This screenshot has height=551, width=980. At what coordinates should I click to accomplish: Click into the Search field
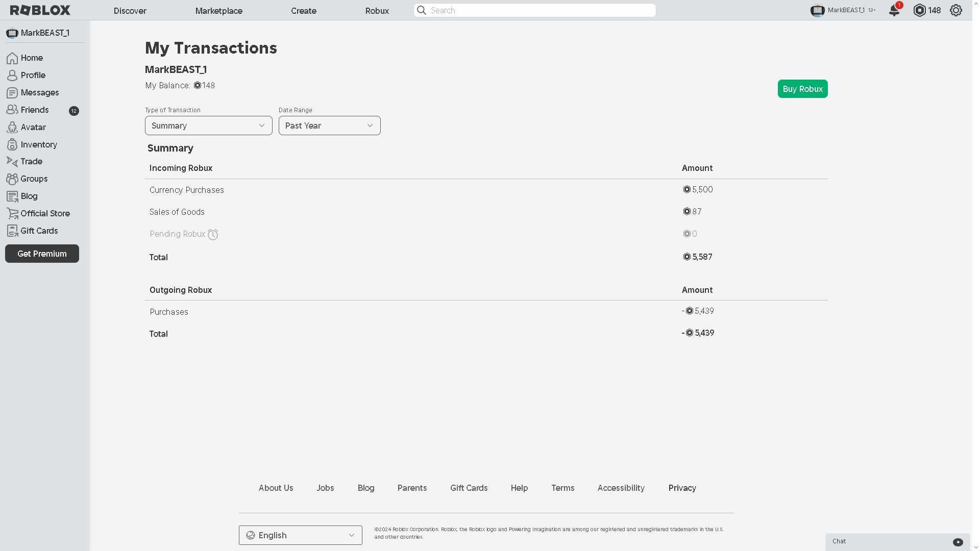[x=535, y=10]
